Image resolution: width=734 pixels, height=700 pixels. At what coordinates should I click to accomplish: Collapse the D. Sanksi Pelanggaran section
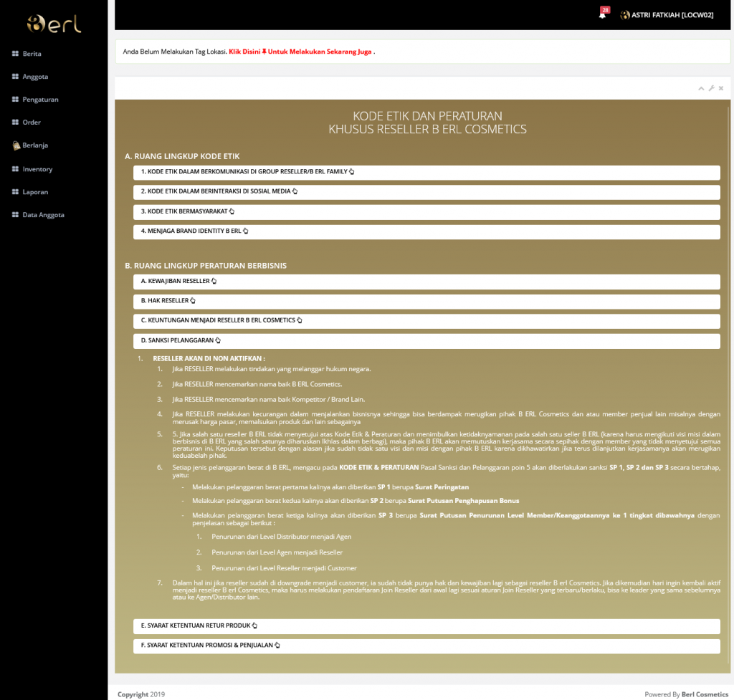[180, 340]
